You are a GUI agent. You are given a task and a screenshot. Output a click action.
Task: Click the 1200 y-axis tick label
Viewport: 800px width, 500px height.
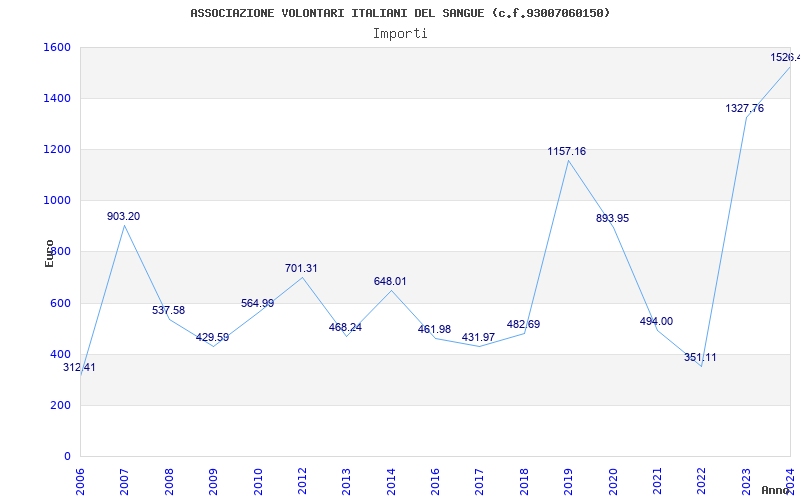click(x=57, y=149)
